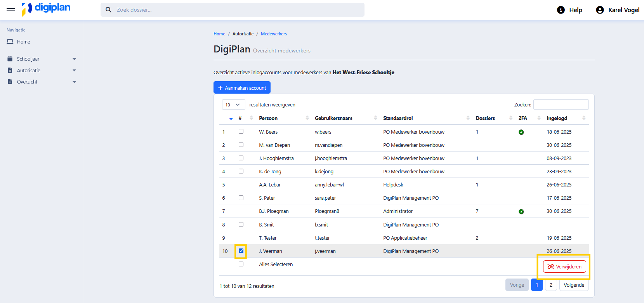Focus the Zoeken table filter field
The height and width of the screenshot is (303, 644).
[x=561, y=104]
